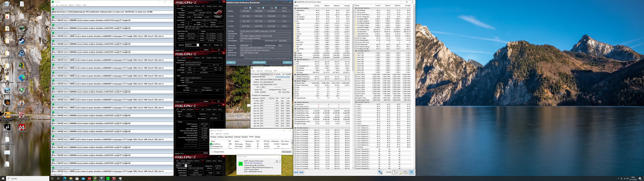Open HWiNFO network monitoring computers icon
The width and height of the screenshot is (644, 181).
coord(380,172)
